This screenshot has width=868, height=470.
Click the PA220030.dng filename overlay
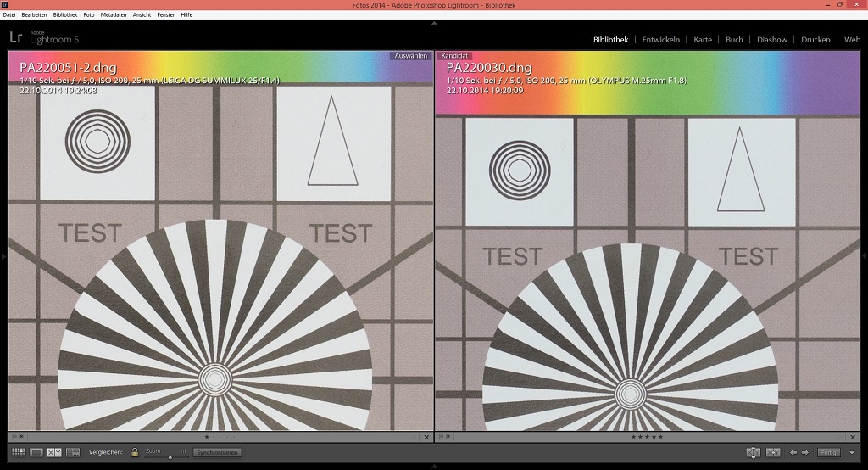489,68
